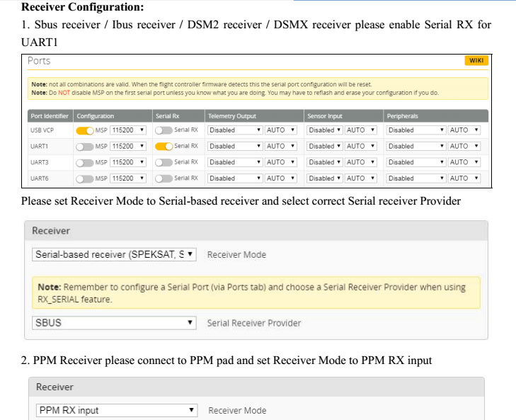
Task: Open UART6 Peripherals Disabled dropdown
Action: coord(416,178)
